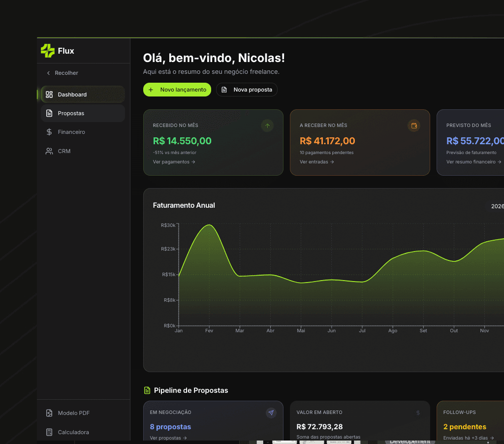This screenshot has height=444, width=504.
Task: Start a Nova proposta
Action: [x=247, y=90]
